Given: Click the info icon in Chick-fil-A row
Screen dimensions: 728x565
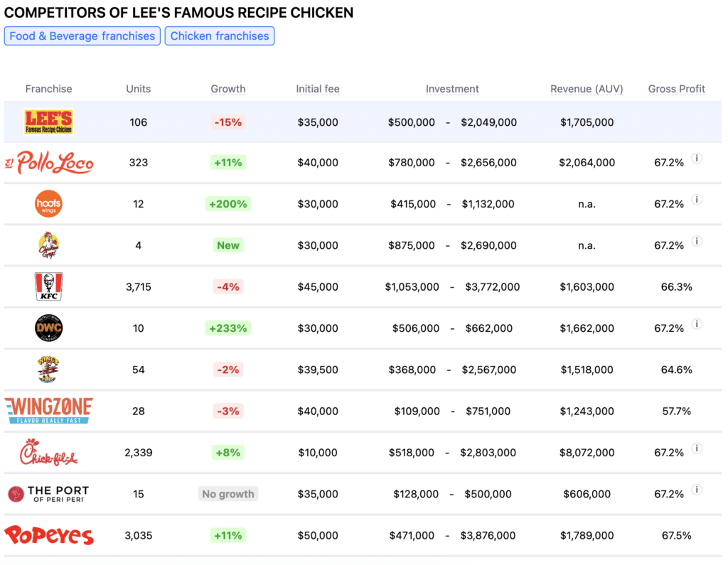Looking at the screenshot, I should [697, 448].
